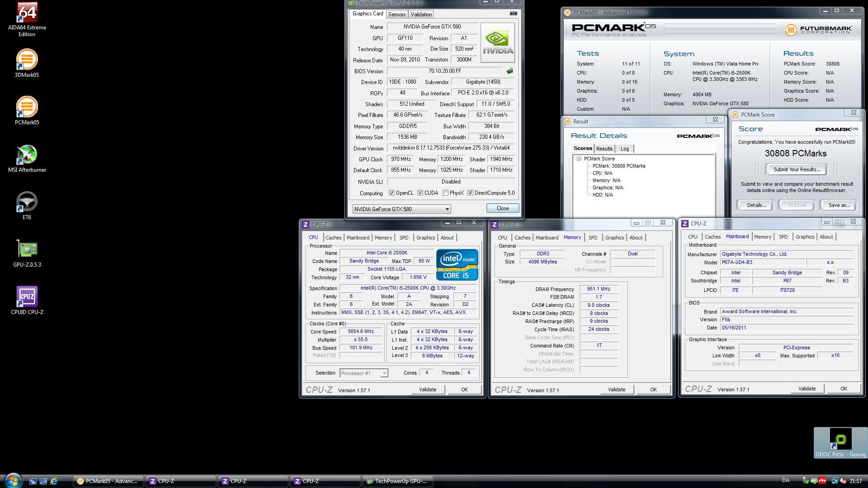The image size is (868, 488).
Task: Click the muted volume tray icon
Action: coord(843,481)
